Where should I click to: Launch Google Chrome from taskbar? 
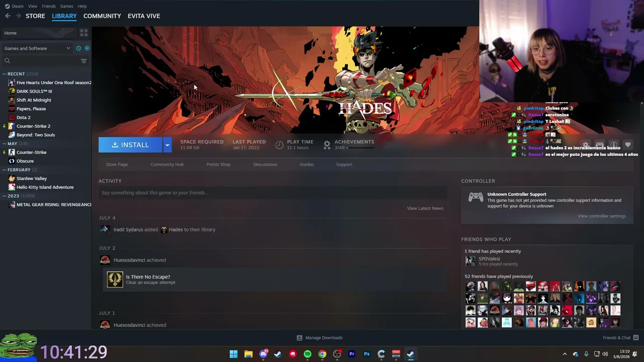(322, 354)
